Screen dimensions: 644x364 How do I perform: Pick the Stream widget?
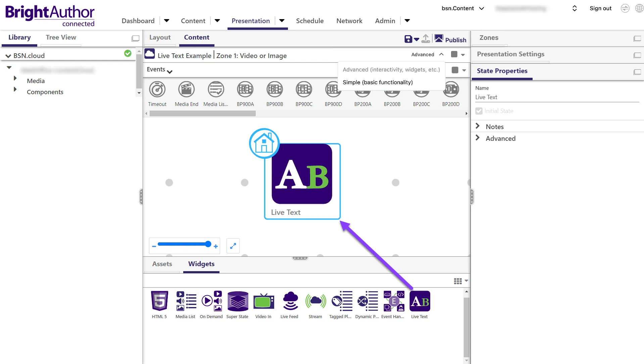[315, 301]
